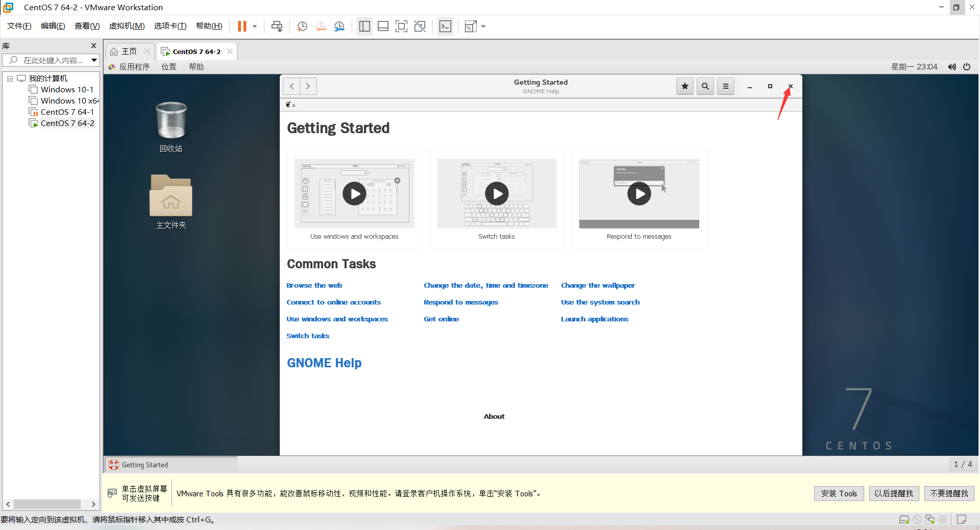
Task: Open the Get online link
Action: click(442, 319)
